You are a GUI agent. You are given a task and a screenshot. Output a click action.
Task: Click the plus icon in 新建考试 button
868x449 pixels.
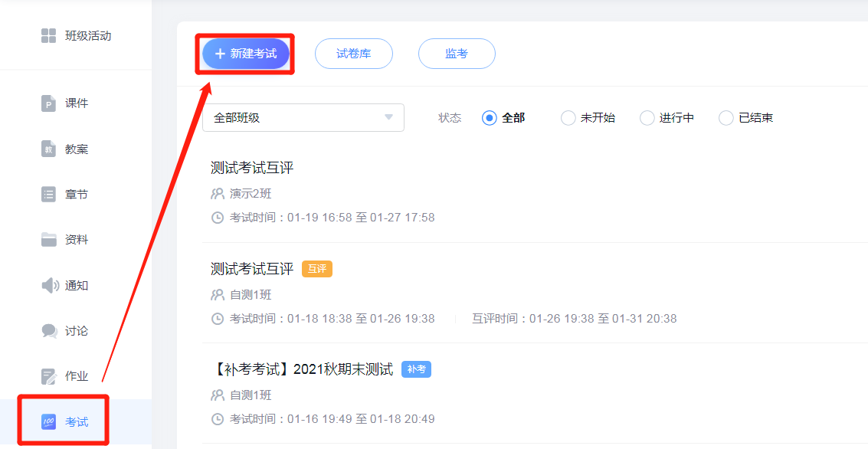pyautogui.click(x=221, y=54)
